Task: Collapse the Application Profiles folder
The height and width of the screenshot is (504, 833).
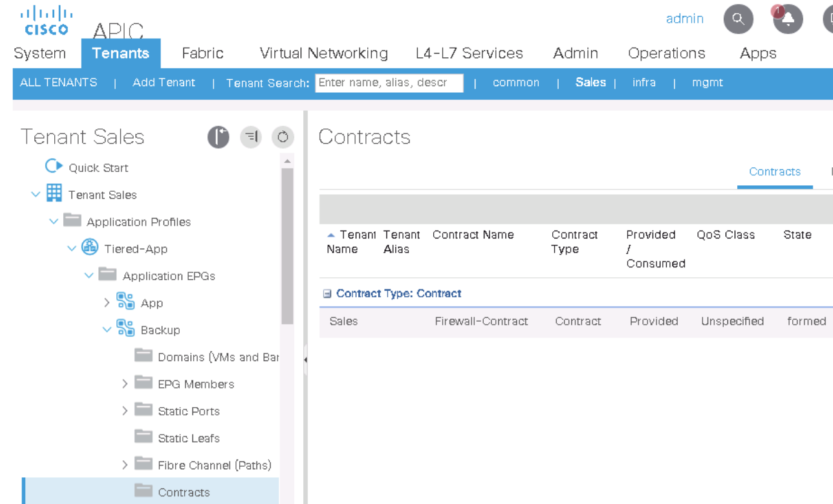Action: (x=54, y=222)
